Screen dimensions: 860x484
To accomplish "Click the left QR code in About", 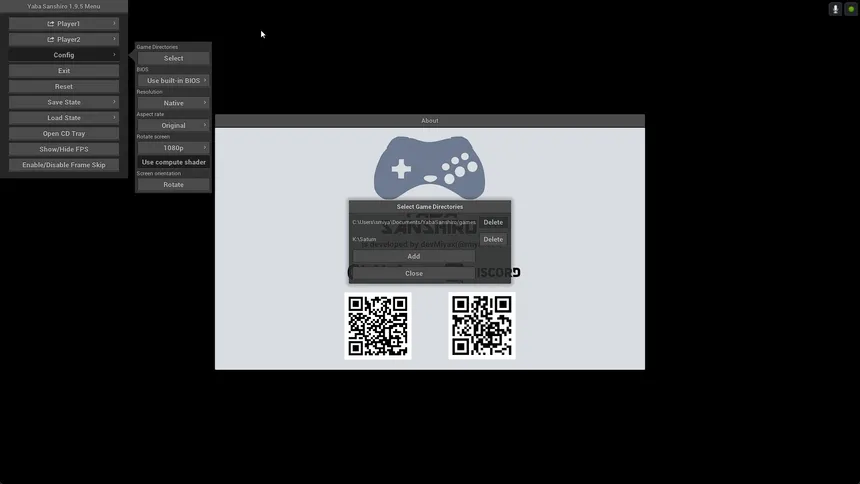I will pyautogui.click(x=378, y=326).
